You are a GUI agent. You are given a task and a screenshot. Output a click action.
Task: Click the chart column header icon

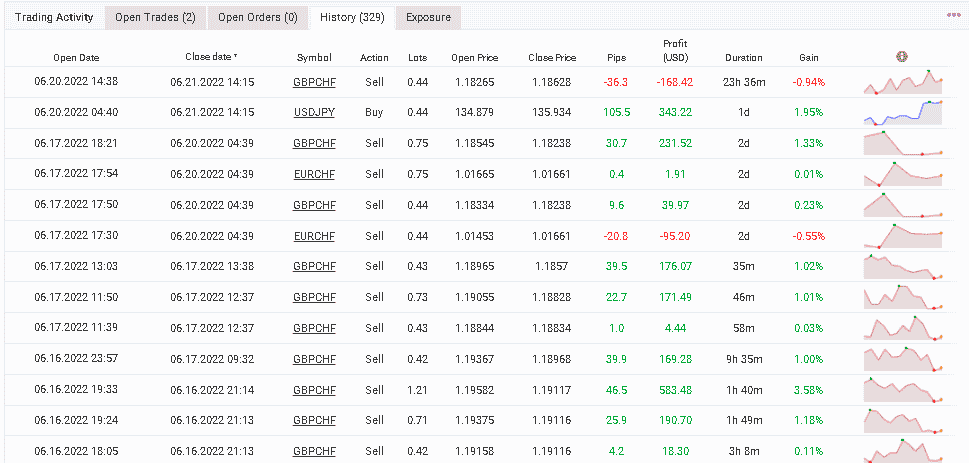click(902, 56)
